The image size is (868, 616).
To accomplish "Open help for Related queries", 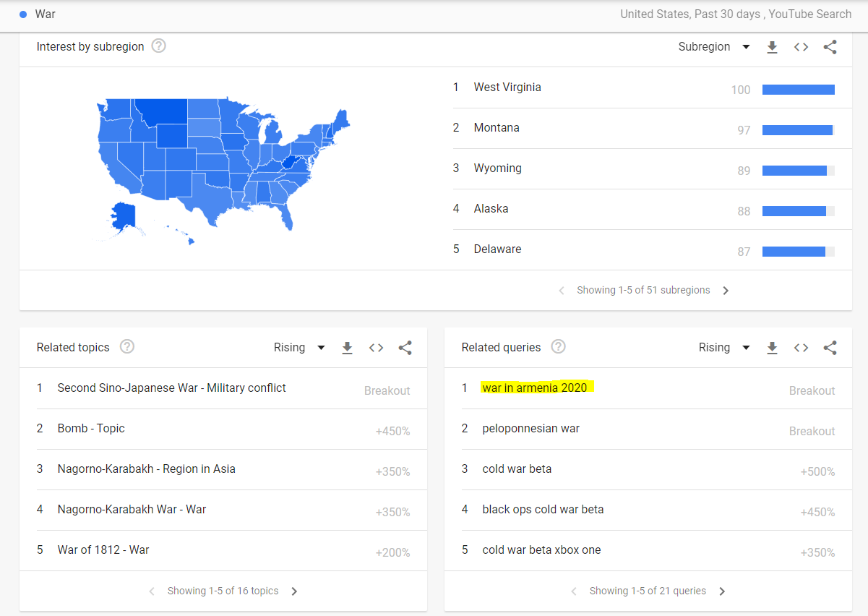I will tap(558, 347).
